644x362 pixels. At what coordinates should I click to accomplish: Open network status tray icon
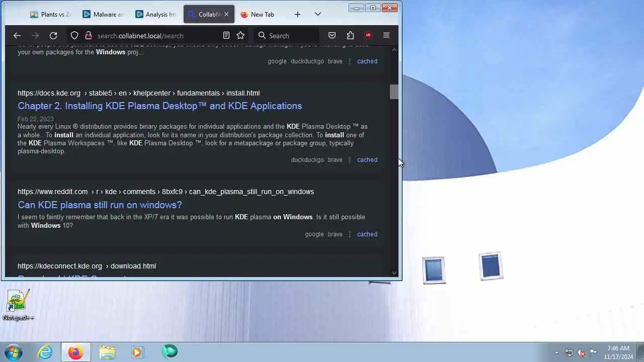[569, 352]
